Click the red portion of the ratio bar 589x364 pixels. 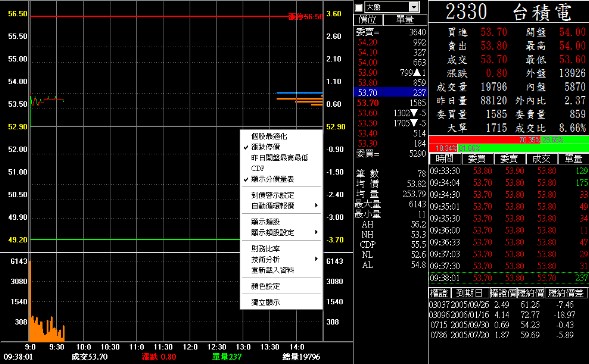click(x=485, y=140)
